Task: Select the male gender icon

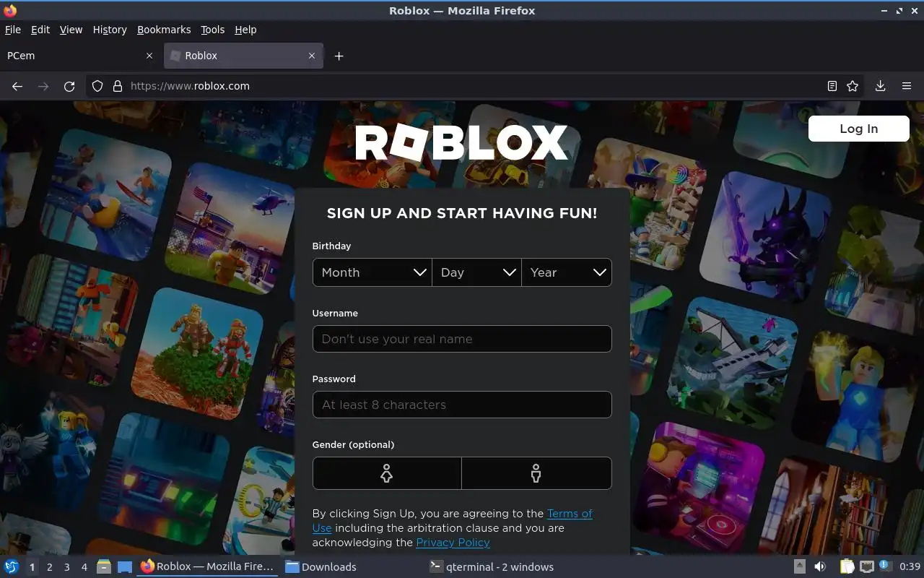Action: tap(536, 473)
